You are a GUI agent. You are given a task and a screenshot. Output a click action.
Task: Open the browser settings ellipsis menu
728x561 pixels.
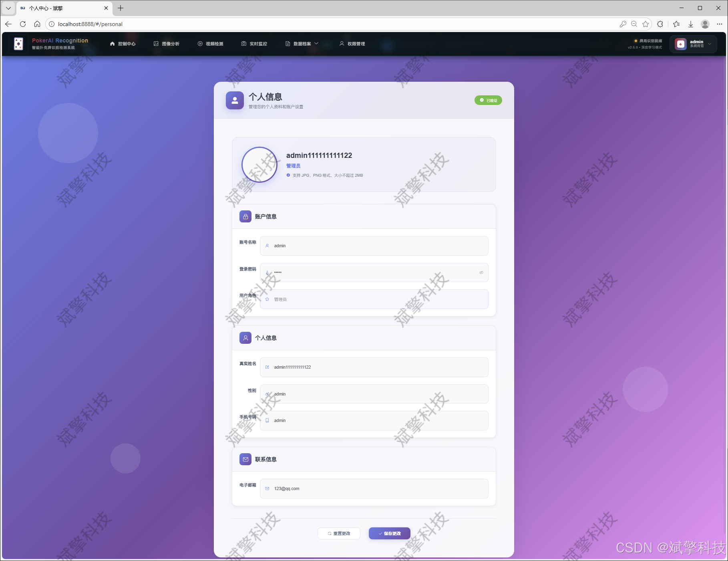click(x=720, y=24)
